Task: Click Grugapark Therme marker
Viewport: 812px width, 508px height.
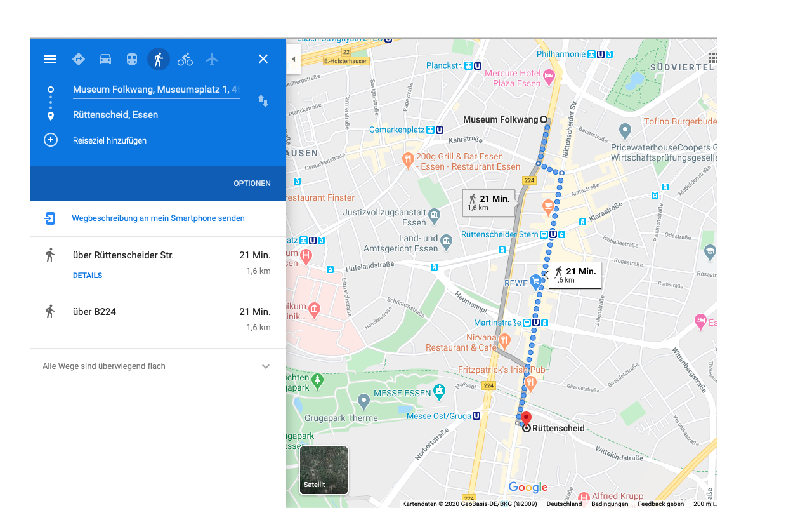Action: pyautogui.click(x=363, y=401)
